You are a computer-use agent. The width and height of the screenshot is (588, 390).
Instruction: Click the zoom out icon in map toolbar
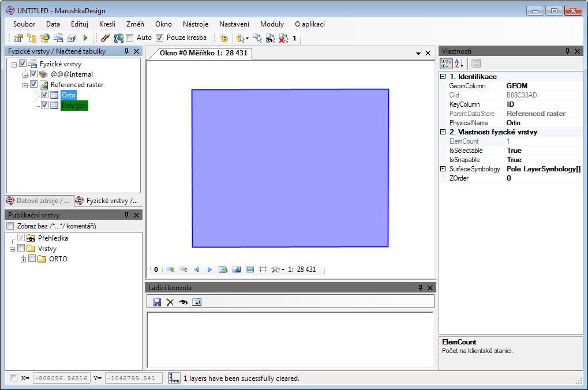tap(183, 269)
